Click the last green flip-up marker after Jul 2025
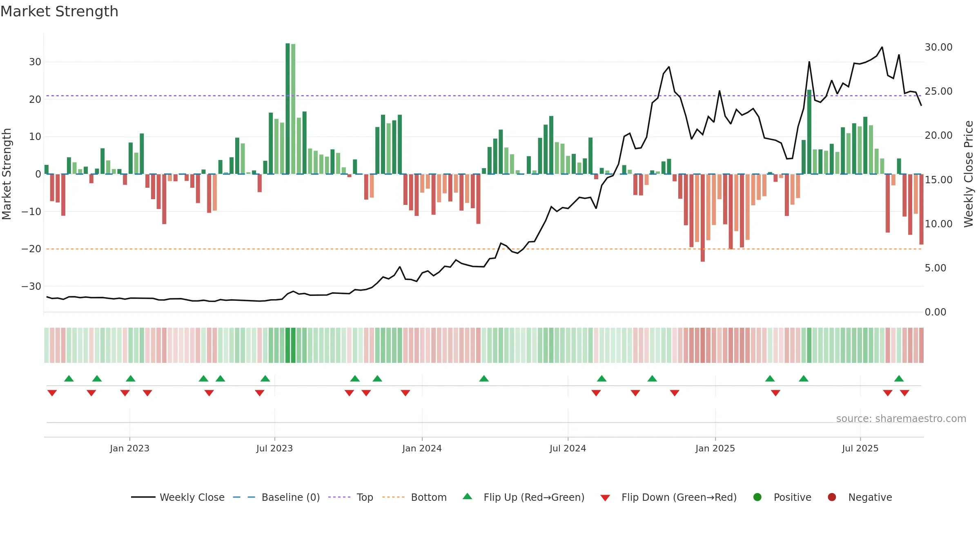This screenshot has height=551, width=980. tap(899, 378)
